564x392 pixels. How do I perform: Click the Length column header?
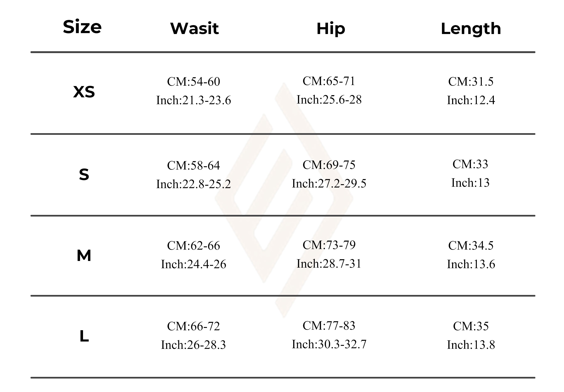click(471, 29)
